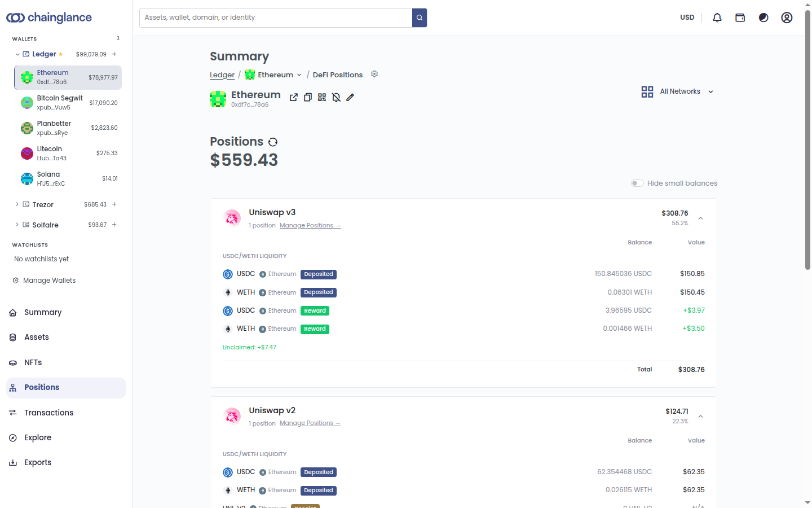This screenshot has height=508, width=812.
Task: Click the muted notifications bell for Ethereum
Action: (336, 97)
